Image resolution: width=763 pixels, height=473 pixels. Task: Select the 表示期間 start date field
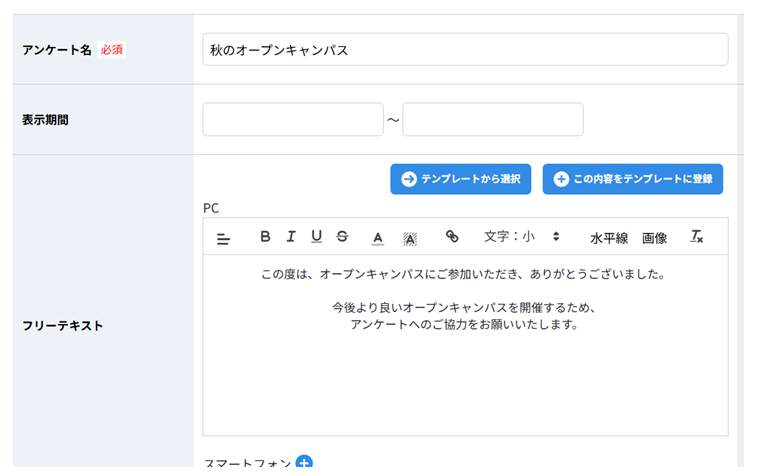(x=293, y=119)
